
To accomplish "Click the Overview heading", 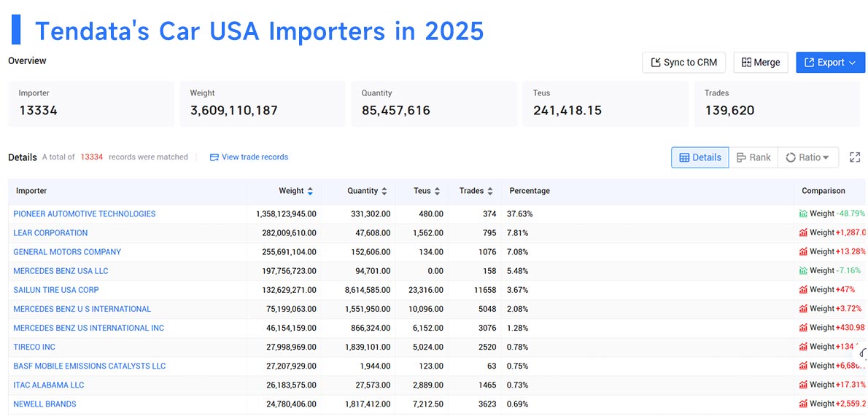I will (x=27, y=61).
